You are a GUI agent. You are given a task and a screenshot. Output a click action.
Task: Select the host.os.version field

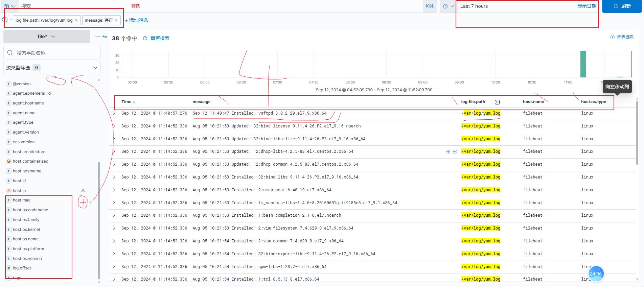pos(27,259)
